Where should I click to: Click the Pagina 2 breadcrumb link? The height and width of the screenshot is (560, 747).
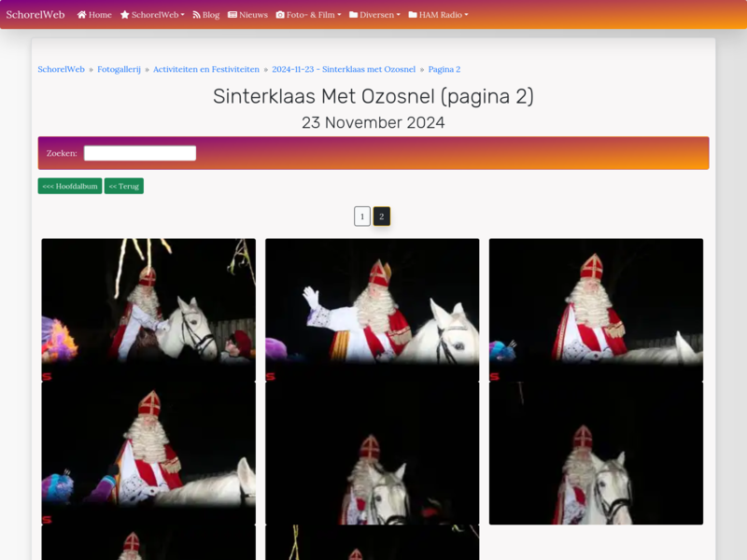pos(444,69)
